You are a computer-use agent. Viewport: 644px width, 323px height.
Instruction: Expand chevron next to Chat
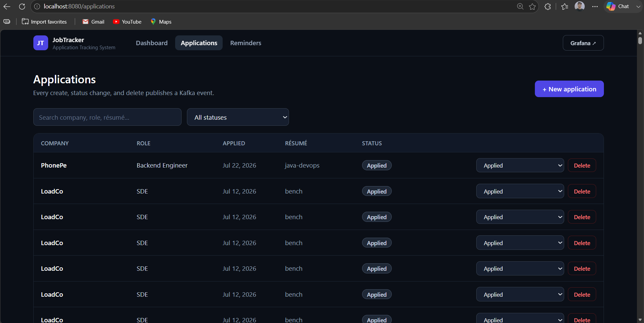tap(638, 6)
